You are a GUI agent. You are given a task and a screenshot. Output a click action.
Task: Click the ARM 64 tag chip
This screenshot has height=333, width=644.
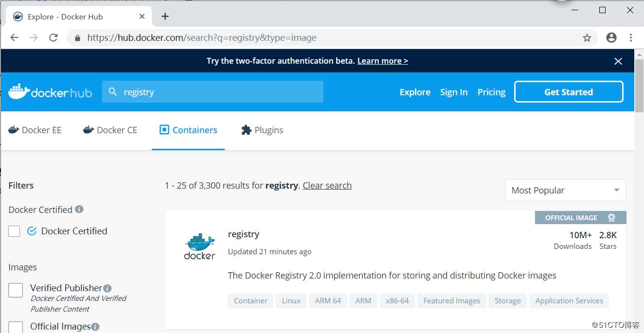328,301
